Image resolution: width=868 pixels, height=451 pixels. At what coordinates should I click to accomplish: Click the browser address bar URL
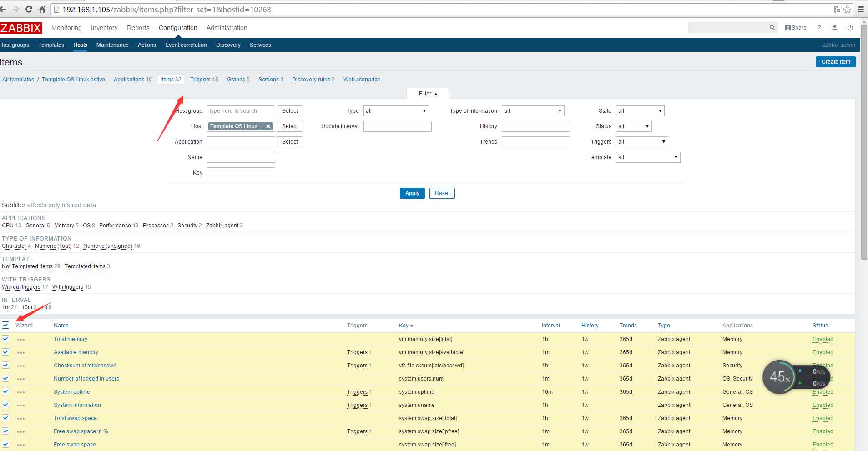pos(167,10)
